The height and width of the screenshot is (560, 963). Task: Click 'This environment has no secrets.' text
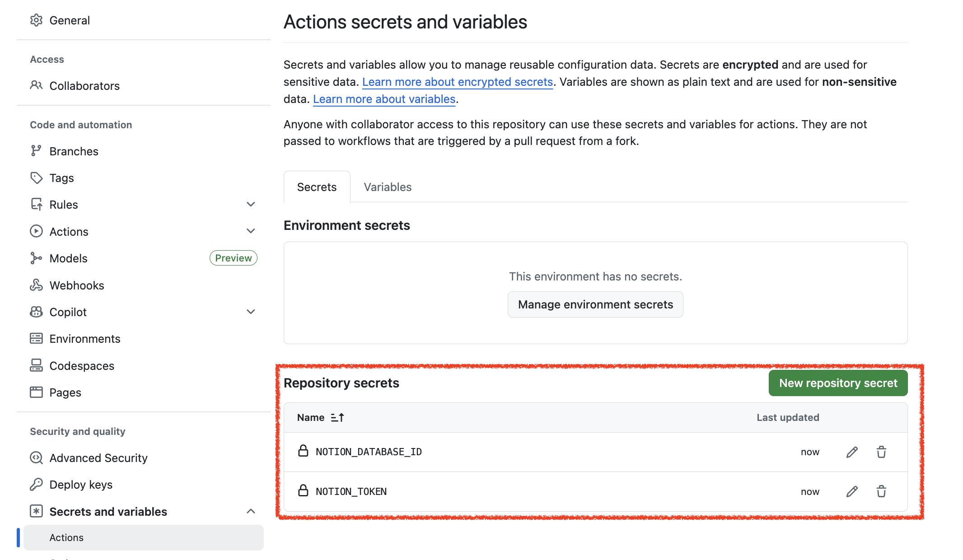point(595,276)
